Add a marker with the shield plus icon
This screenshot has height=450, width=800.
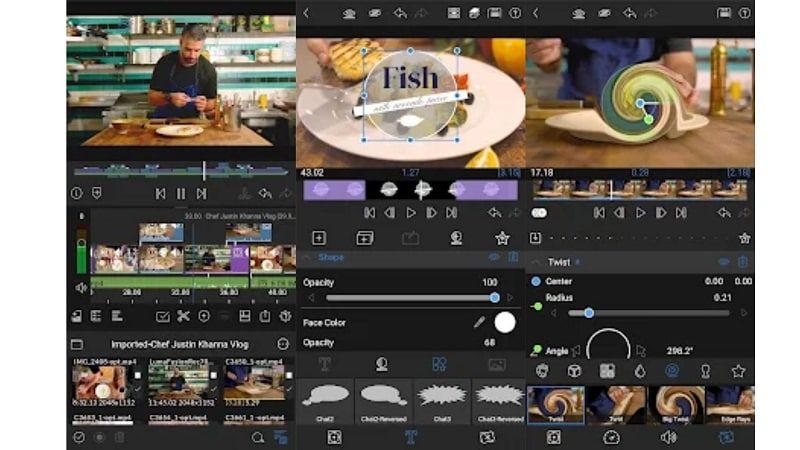pos(96,193)
